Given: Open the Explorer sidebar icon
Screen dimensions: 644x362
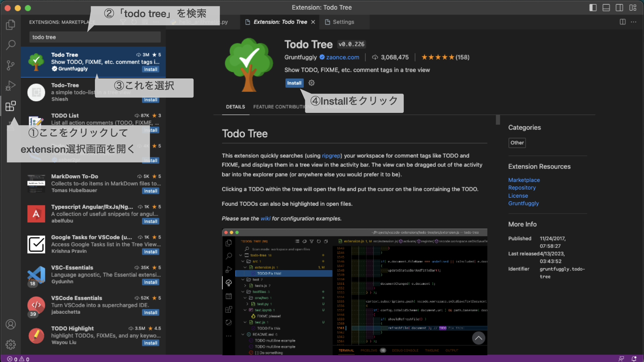Looking at the screenshot, I should pos(10,25).
